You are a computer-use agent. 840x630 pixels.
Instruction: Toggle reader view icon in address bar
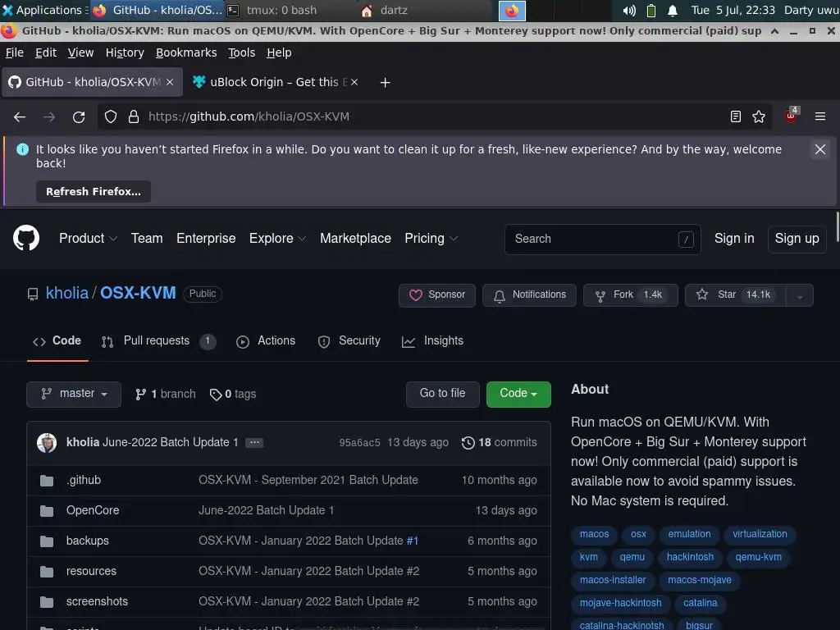tap(736, 116)
